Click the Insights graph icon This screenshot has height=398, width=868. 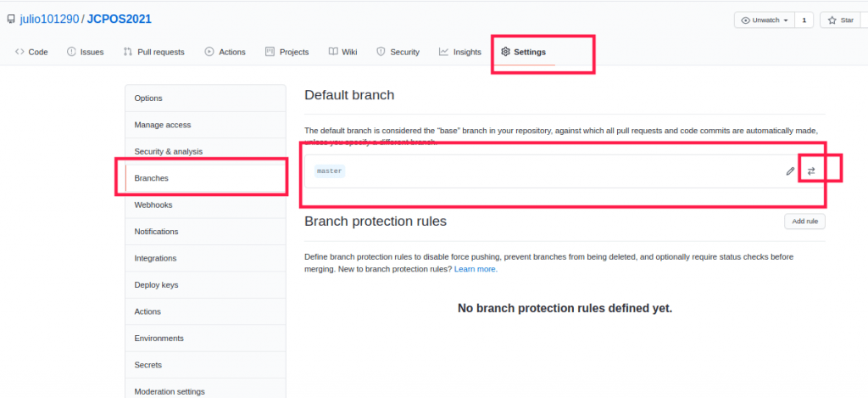(x=443, y=52)
